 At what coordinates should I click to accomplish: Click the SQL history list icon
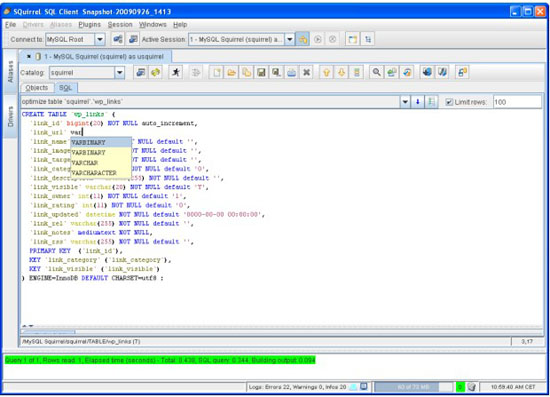356,73
